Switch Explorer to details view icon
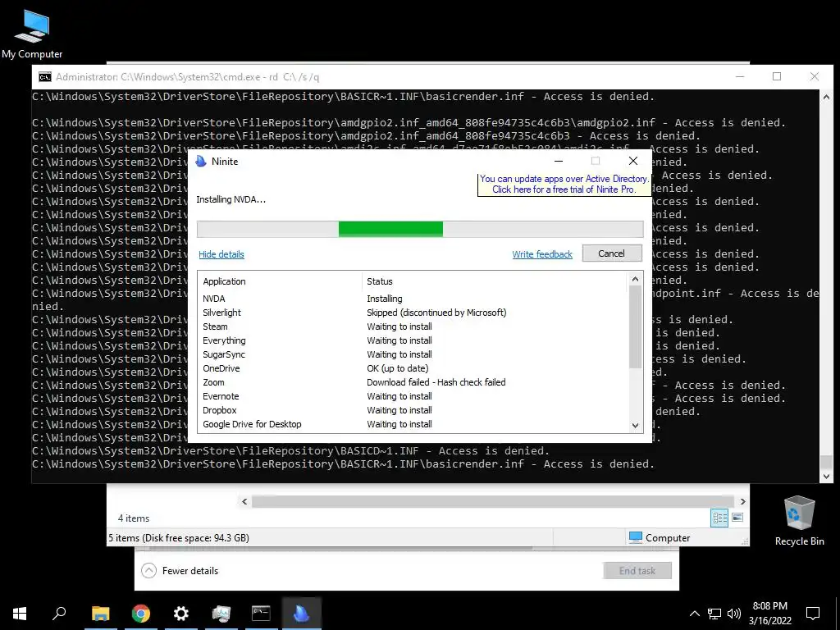The width and height of the screenshot is (840, 630). pos(719,518)
